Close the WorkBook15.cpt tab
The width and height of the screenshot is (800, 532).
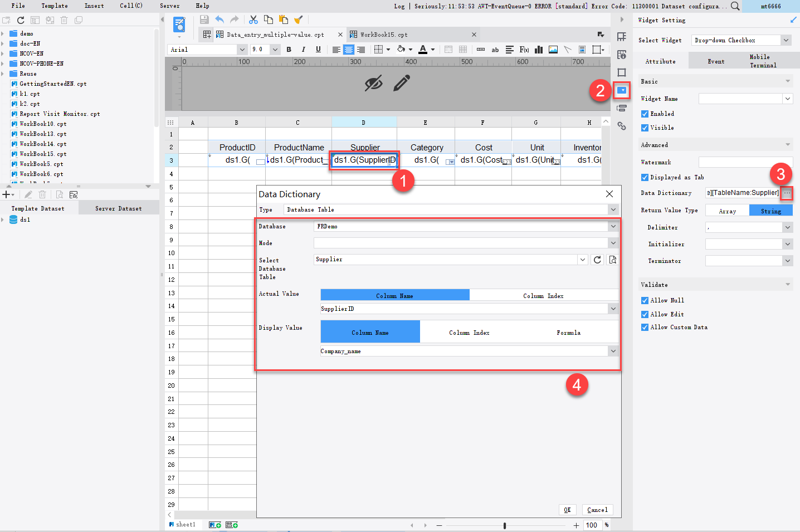(474, 35)
